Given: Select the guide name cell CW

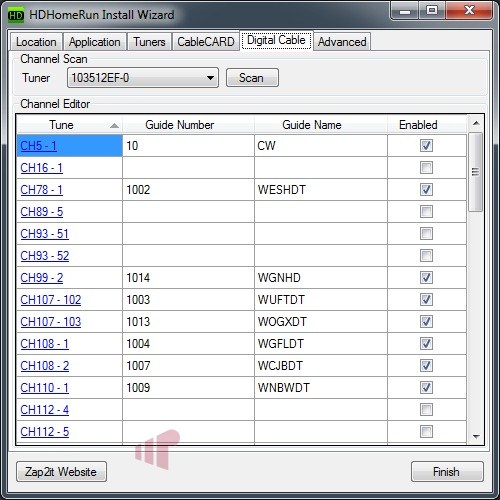Looking at the screenshot, I should 321,146.
